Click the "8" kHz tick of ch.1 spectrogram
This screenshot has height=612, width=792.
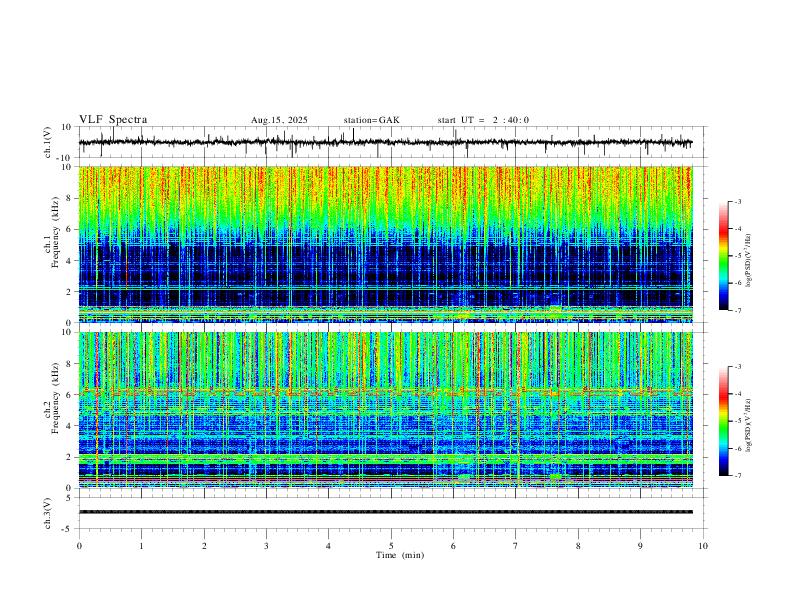[69, 198]
